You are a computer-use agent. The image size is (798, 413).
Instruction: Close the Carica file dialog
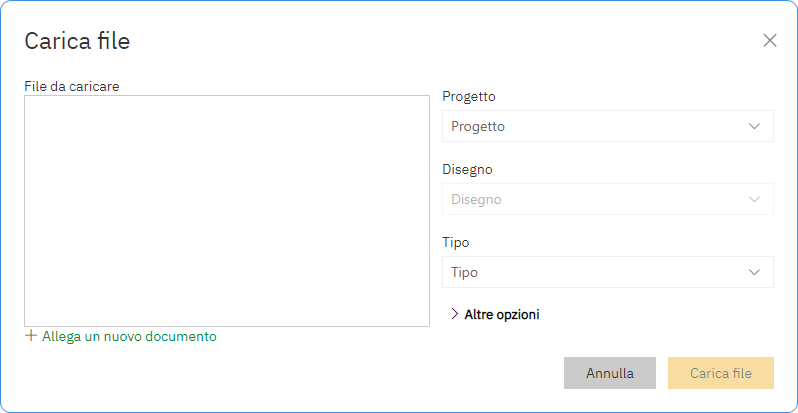[x=769, y=41]
